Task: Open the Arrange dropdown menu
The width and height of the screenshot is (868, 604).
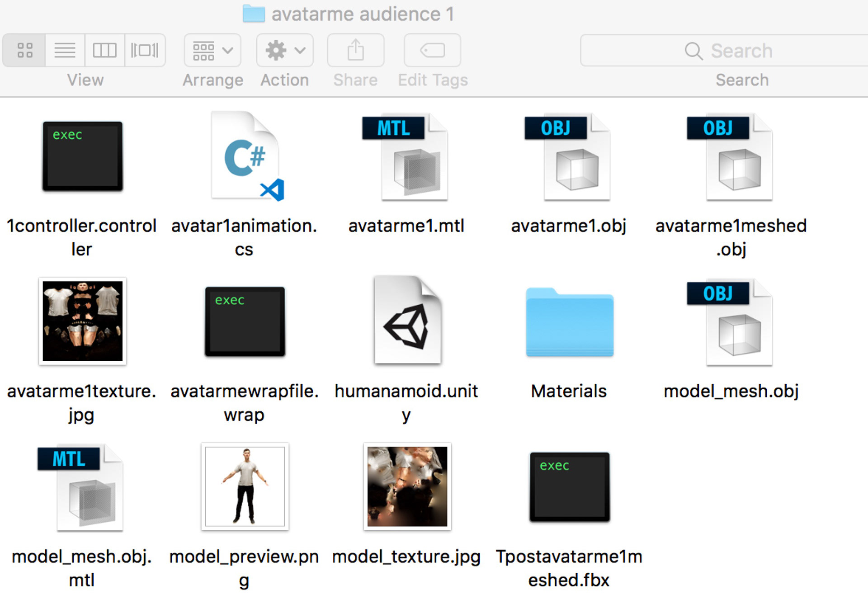Action: coord(212,50)
